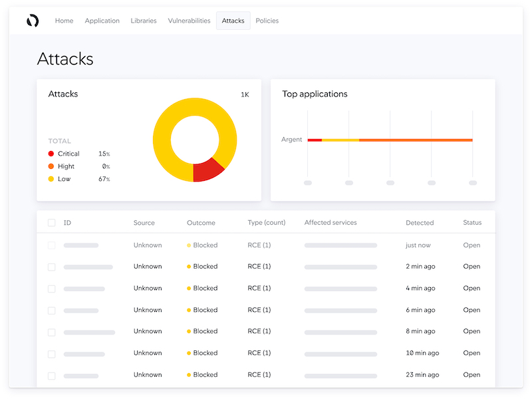This screenshot has width=532, height=399.
Task: Sort by the Outcome column header
Action: (201, 223)
